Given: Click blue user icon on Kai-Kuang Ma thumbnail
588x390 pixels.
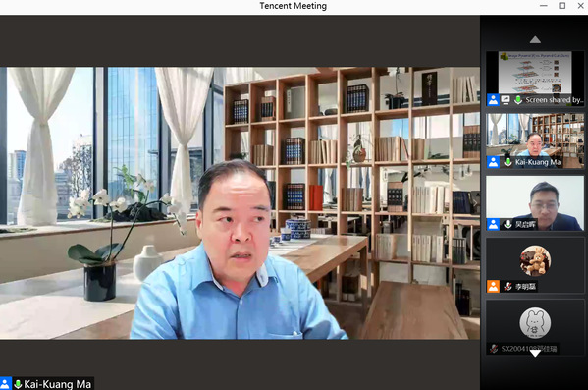Looking at the screenshot, I should (493, 162).
